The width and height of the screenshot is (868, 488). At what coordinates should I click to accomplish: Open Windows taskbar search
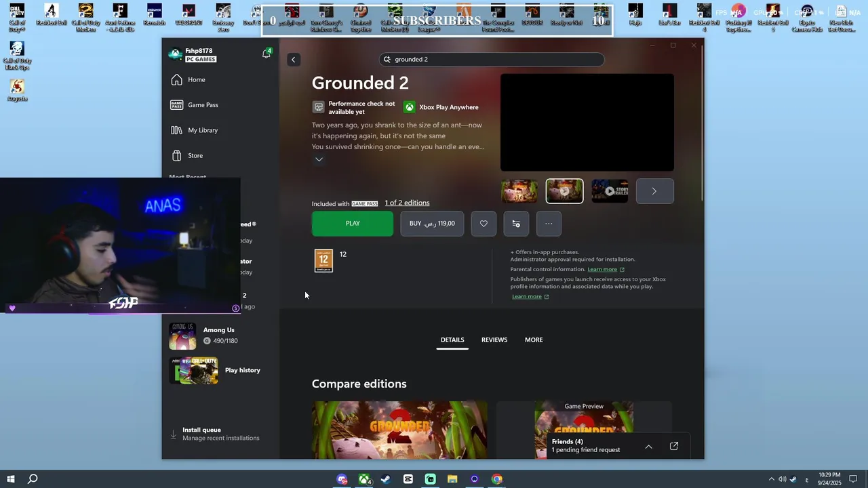pos(33,479)
